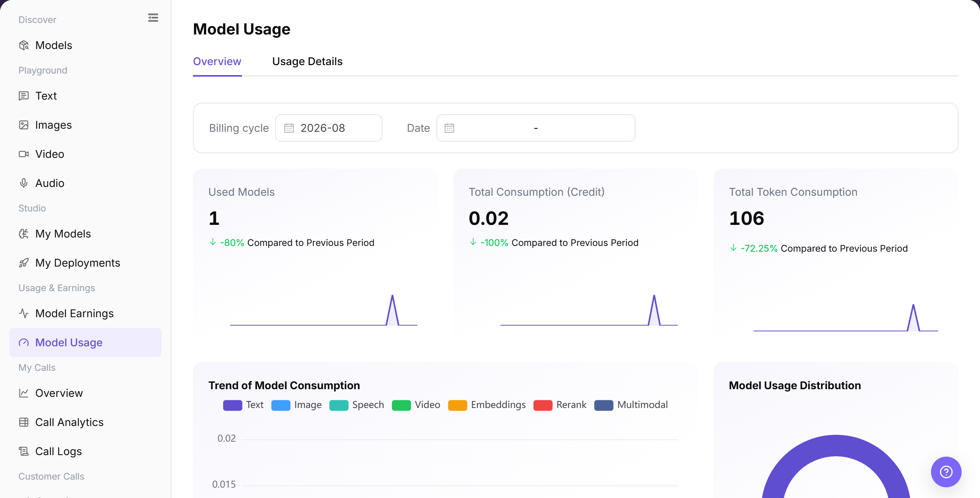
Task: Click the Total Token Consumption value 106
Action: pyautogui.click(x=746, y=218)
